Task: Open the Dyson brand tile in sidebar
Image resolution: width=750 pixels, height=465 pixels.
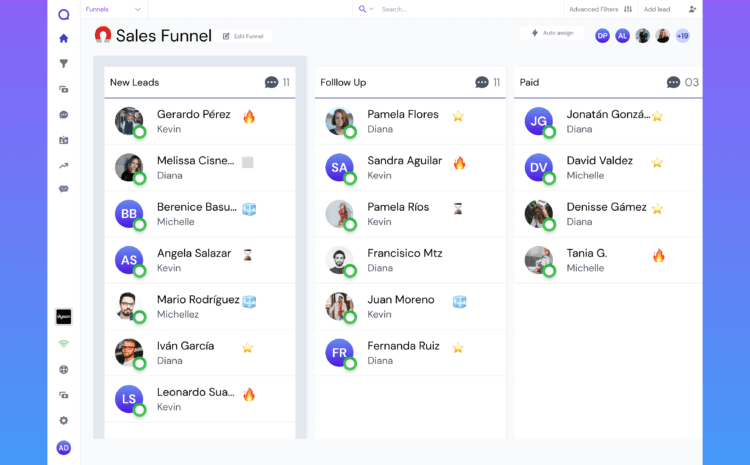Action: 64,317
